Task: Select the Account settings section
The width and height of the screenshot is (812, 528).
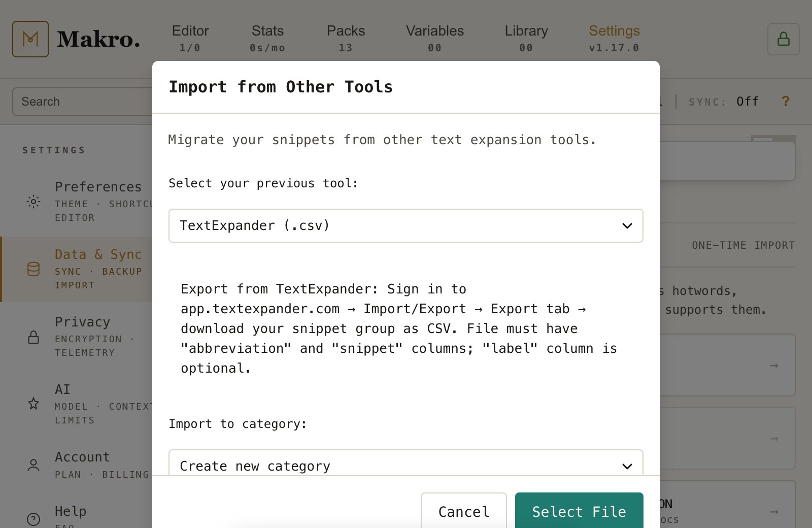Action: [77, 465]
